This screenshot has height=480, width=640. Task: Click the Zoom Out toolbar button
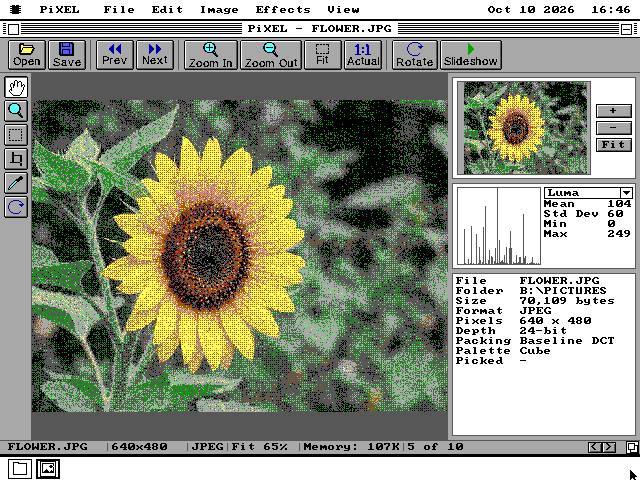tap(271, 55)
